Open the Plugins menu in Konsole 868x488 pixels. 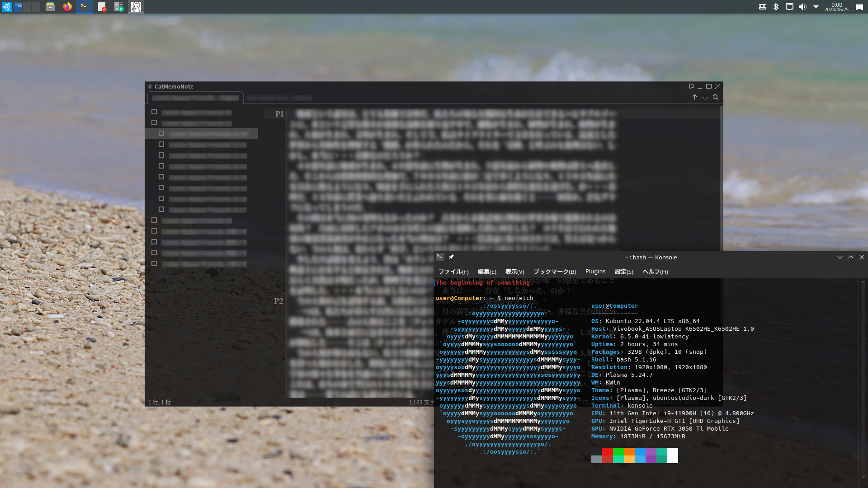point(595,272)
